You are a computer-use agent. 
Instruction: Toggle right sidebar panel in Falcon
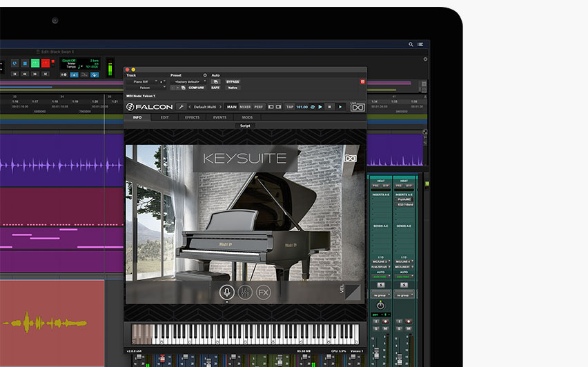pos(279,107)
